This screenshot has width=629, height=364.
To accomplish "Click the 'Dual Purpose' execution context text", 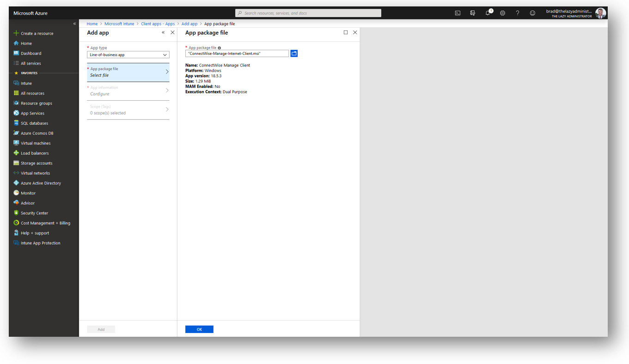I will click(235, 92).
